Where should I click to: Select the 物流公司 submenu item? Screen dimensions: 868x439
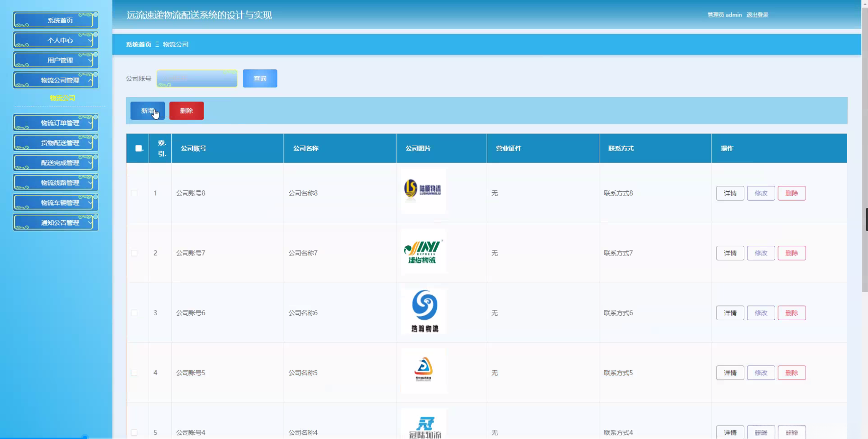[x=62, y=98]
